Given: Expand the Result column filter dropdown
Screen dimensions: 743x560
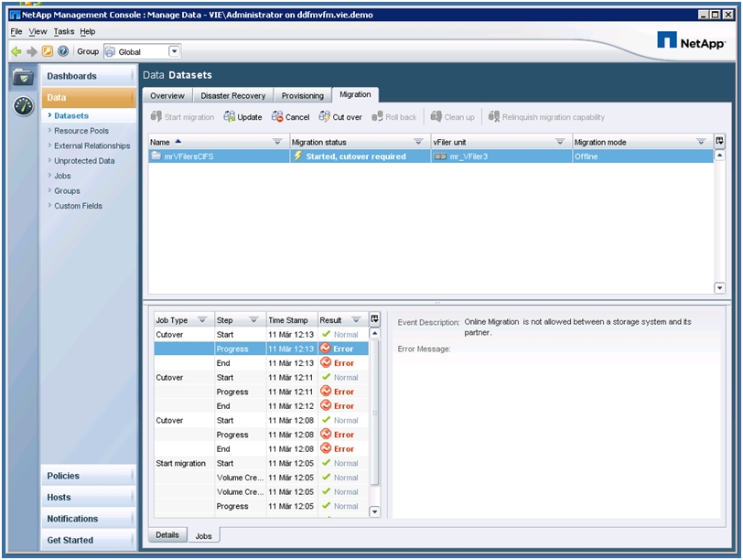Looking at the screenshot, I should click(x=356, y=320).
